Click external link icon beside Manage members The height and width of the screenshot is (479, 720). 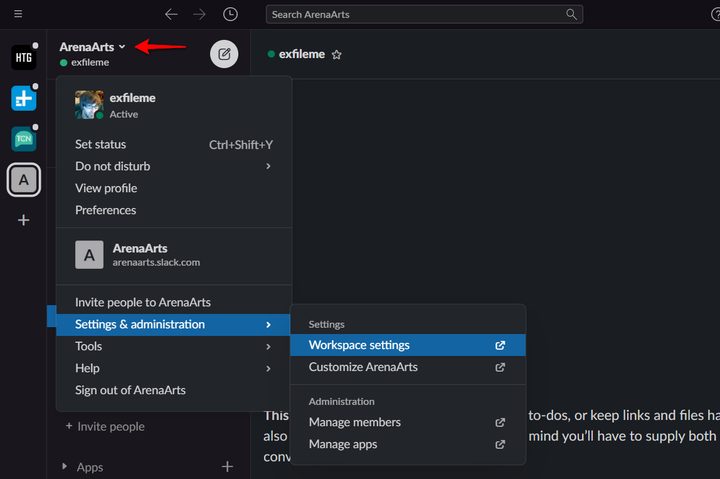500,423
